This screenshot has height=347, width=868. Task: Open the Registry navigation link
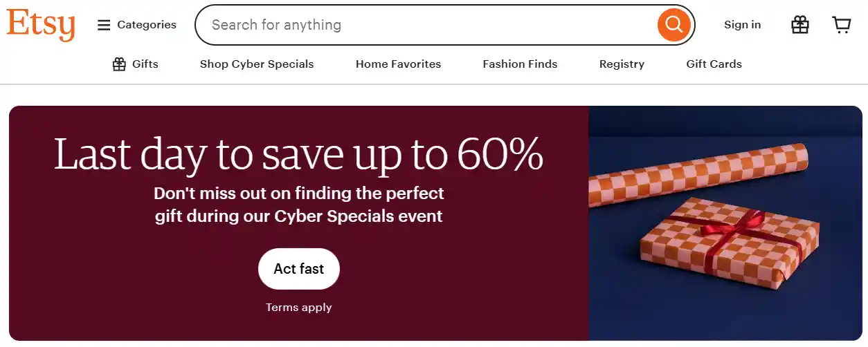tap(622, 64)
